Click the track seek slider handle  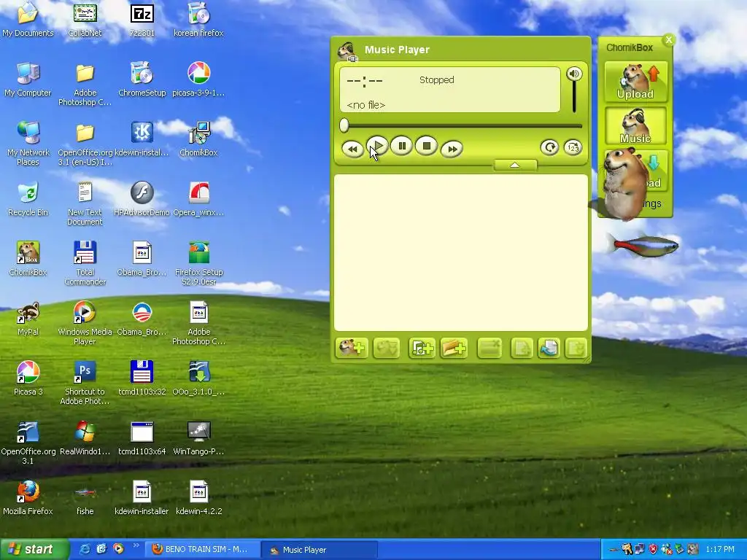tap(344, 125)
